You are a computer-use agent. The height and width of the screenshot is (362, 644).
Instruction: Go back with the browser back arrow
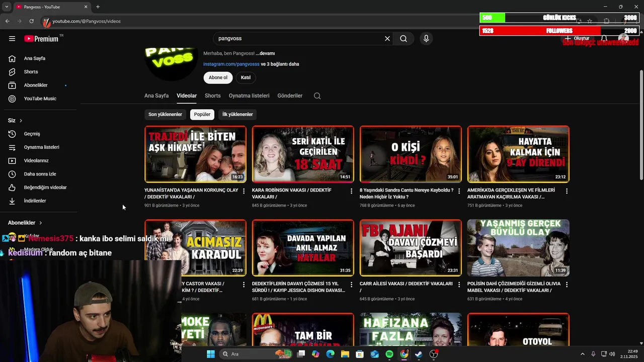7,21
